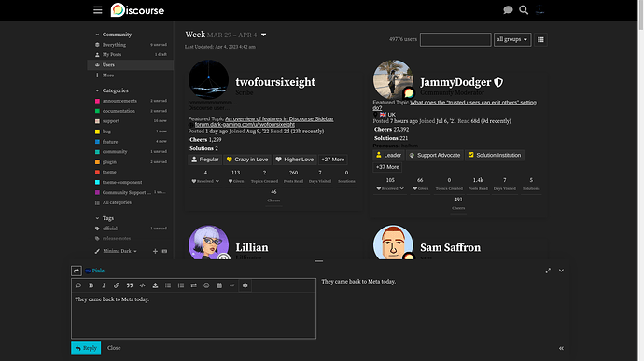Click the user search input field
644x361 pixels.
pyautogui.click(x=455, y=39)
